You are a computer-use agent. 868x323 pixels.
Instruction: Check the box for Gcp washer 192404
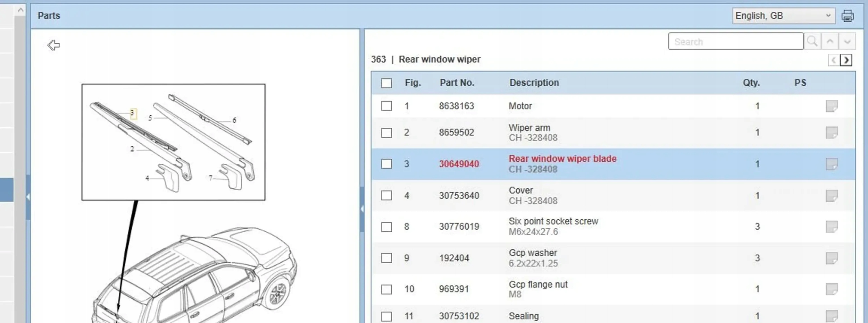click(386, 258)
